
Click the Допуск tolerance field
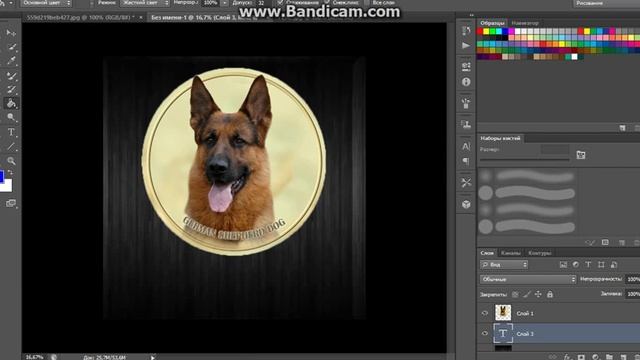(261, 2)
